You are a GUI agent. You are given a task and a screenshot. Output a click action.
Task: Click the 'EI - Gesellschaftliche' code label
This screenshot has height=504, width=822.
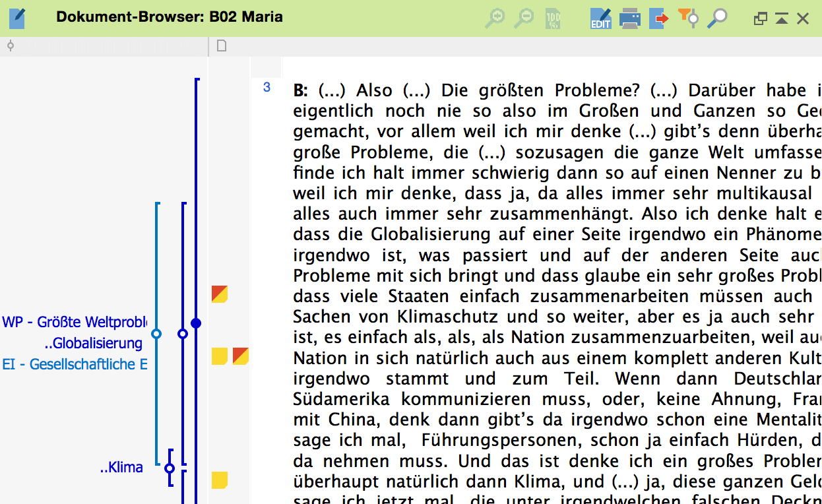[74, 364]
